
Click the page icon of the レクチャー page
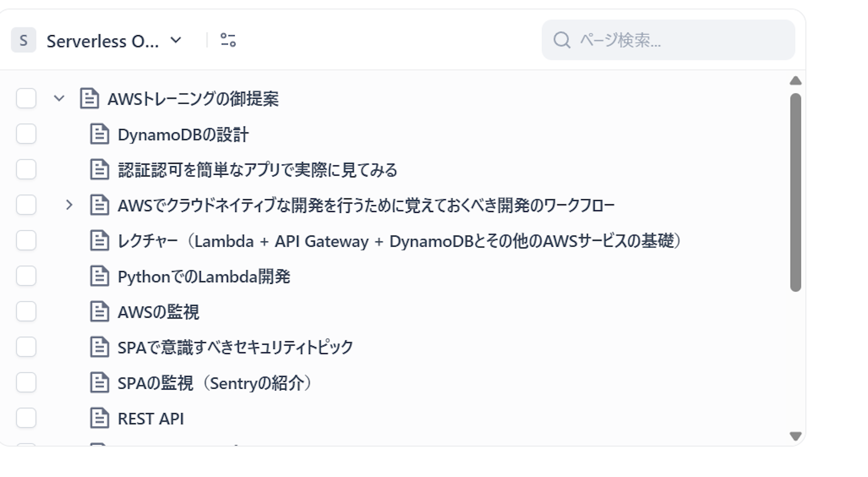click(x=99, y=241)
